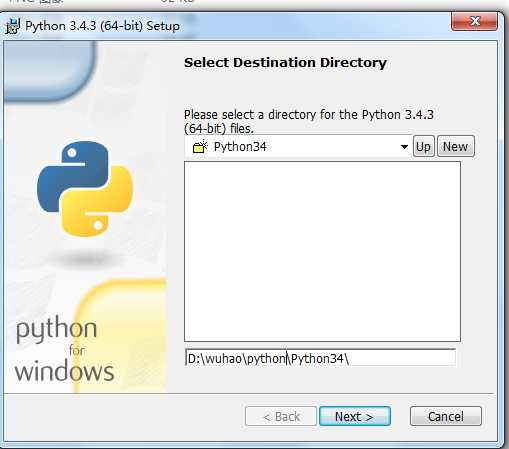Click the installer icon in title bar
Screen dimensions: 509x449
13,26
